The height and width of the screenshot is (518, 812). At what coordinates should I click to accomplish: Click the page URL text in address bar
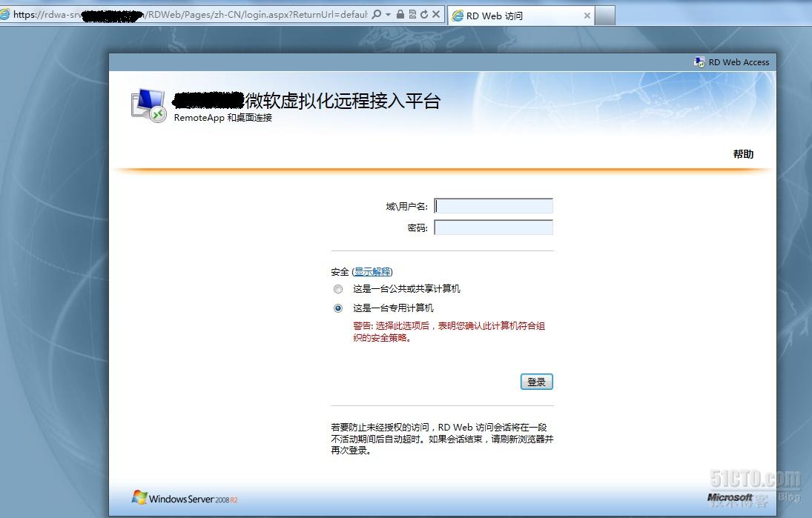(x=190, y=15)
